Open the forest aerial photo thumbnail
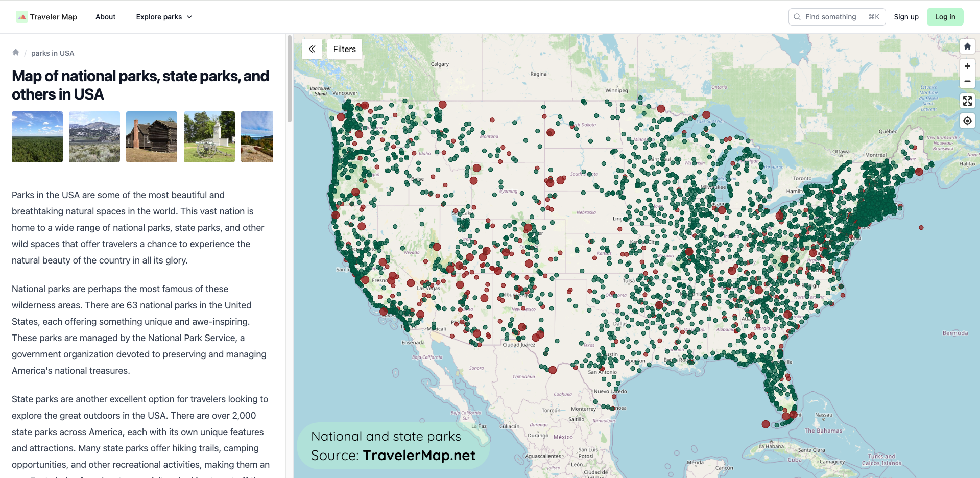 tap(37, 137)
